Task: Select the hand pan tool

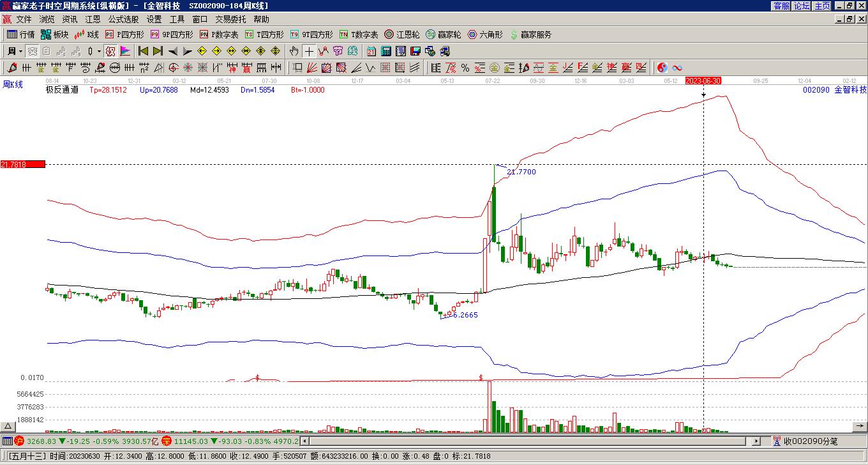Action: tap(294, 51)
